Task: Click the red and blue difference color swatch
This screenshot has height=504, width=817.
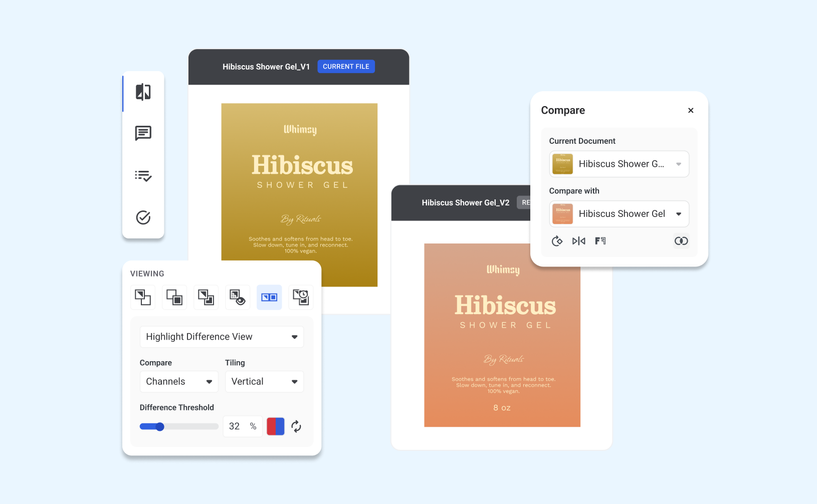Action: click(276, 426)
